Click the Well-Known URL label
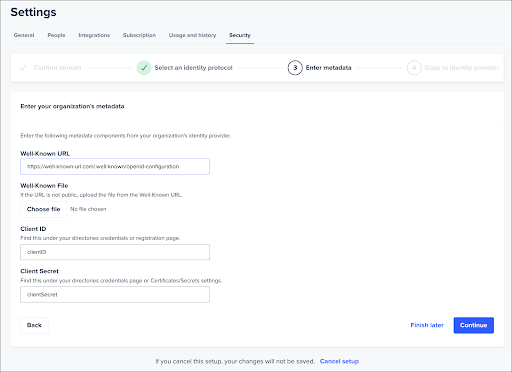512x372 pixels. coord(45,154)
